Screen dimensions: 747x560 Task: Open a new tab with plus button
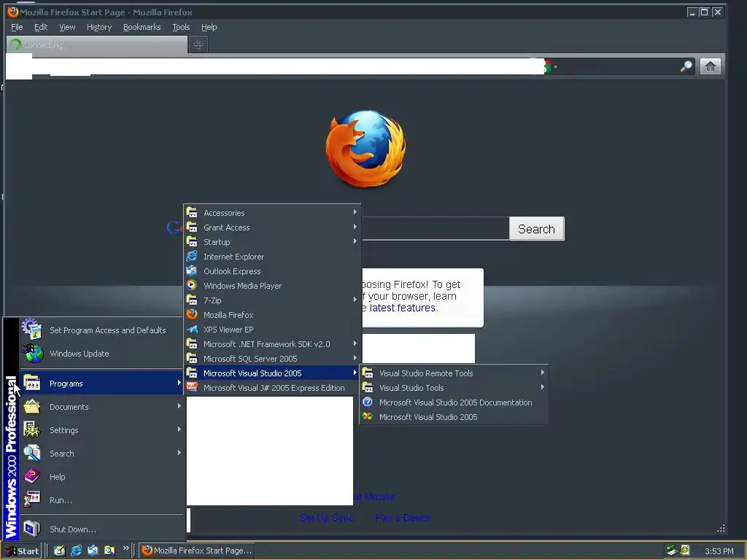198,44
